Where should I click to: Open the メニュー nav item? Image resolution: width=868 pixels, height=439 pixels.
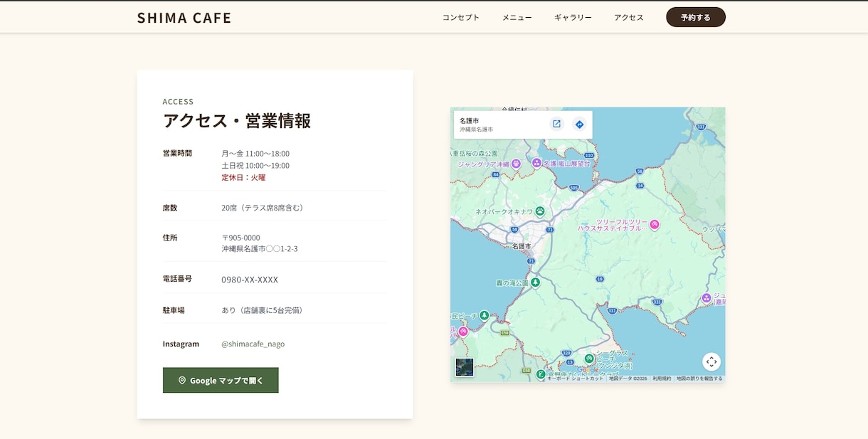517,17
